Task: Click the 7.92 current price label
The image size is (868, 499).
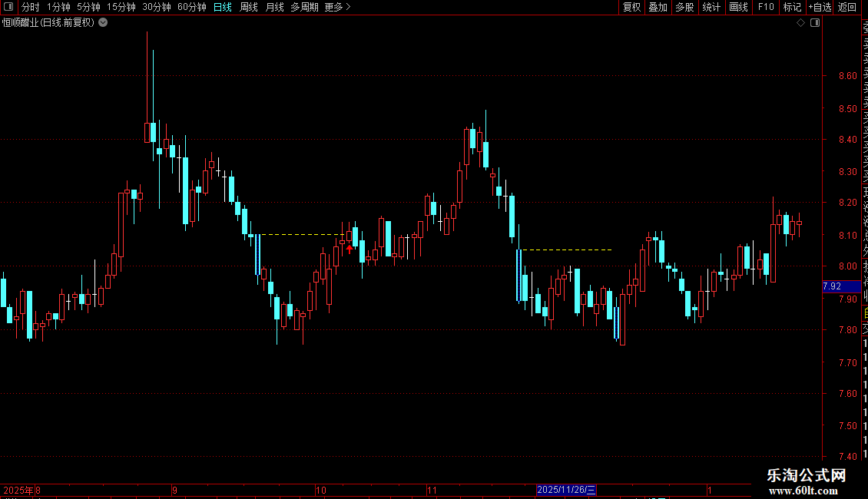Action: tap(841, 286)
